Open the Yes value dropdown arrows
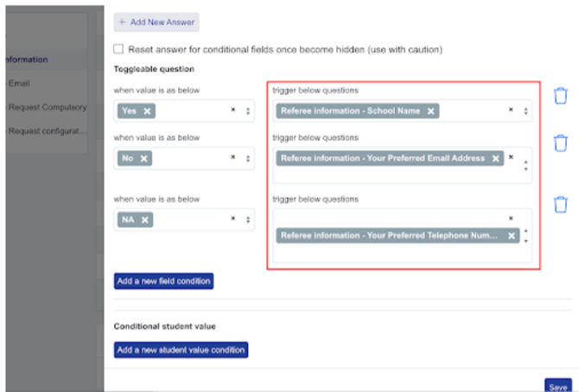Screen dimensions: 579x392 click(248, 111)
